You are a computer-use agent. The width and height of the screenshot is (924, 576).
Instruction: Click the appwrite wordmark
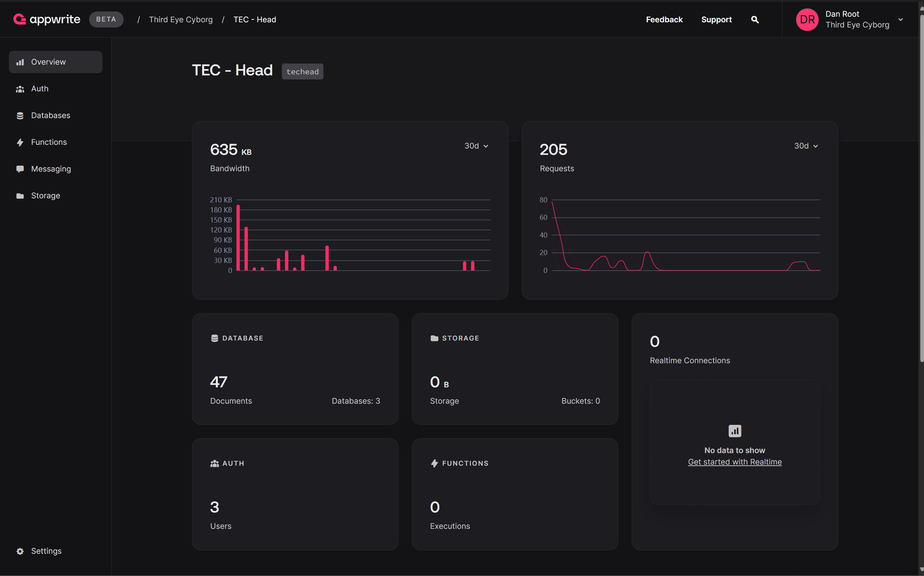click(x=55, y=19)
